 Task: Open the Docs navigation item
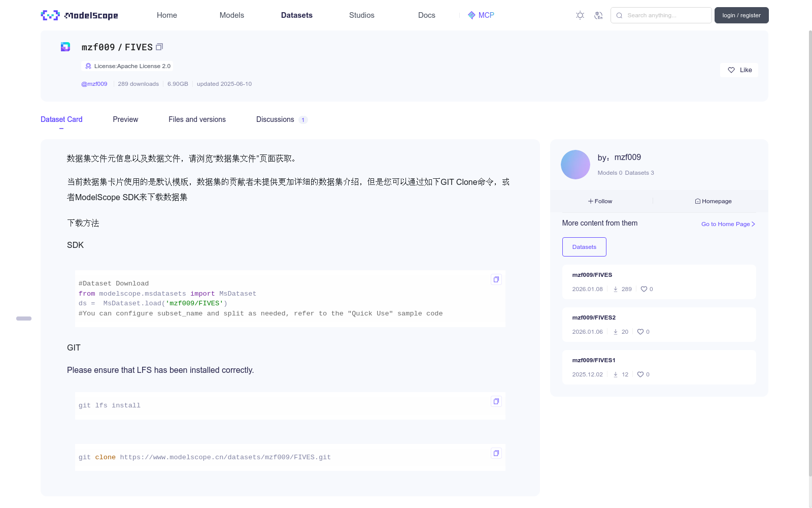click(427, 15)
